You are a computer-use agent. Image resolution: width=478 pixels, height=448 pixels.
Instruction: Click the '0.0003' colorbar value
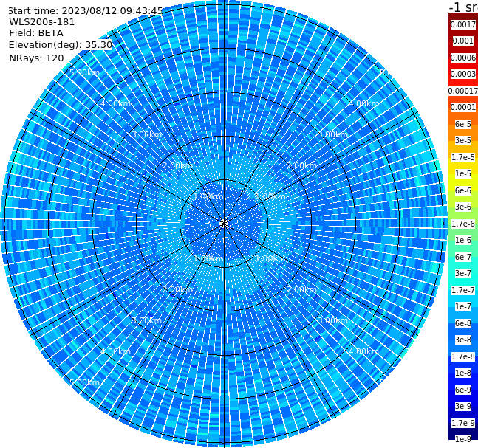tap(463, 74)
